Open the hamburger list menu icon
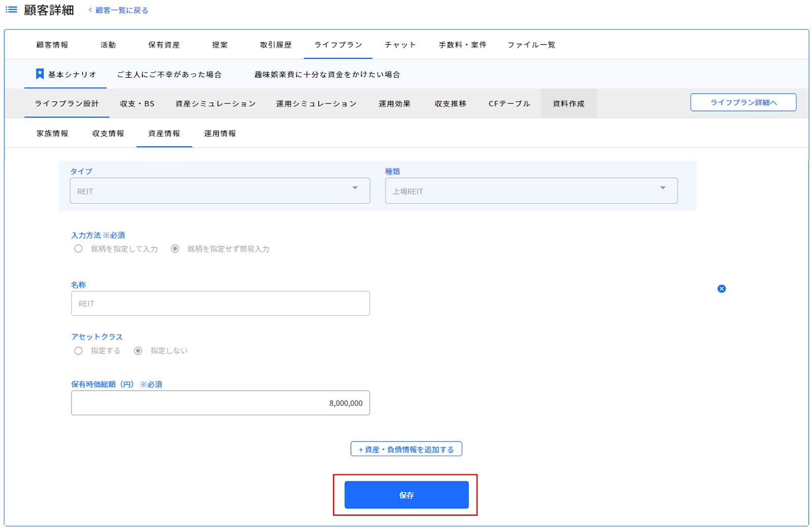The image size is (812, 528). click(x=11, y=10)
